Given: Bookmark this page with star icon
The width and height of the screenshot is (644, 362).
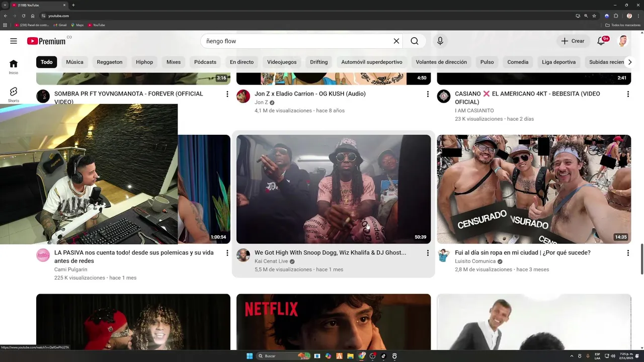Looking at the screenshot, I should [594, 16].
